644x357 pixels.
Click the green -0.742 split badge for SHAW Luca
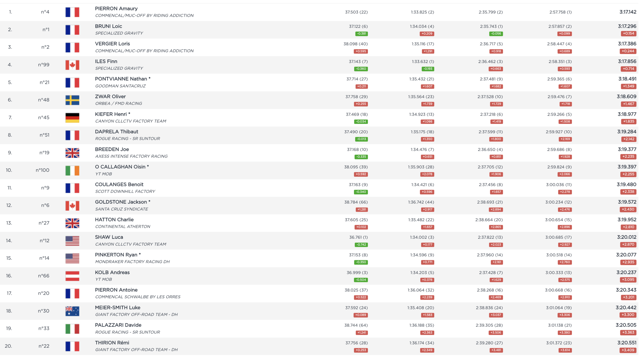point(361,245)
